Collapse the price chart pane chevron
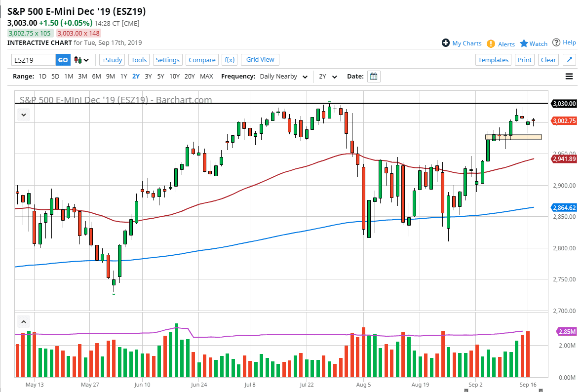The height and width of the screenshot is (392, 582). click(24, 115)
